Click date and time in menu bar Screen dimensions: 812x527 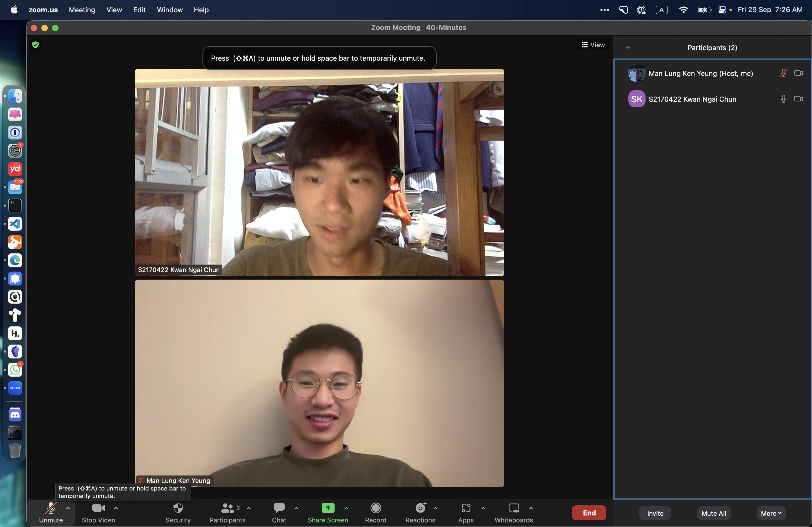(770, 10)
